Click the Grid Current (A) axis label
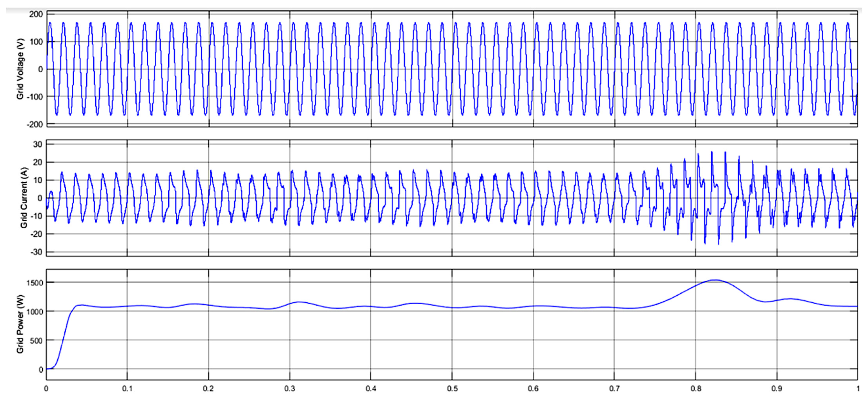 click(24, 197)
